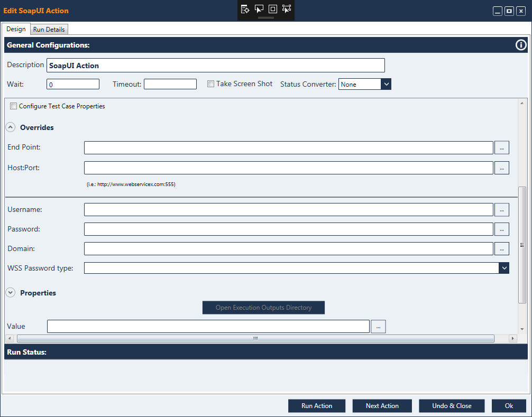Click the ellipsis button beside Host:Port

[x=502, y=168]
